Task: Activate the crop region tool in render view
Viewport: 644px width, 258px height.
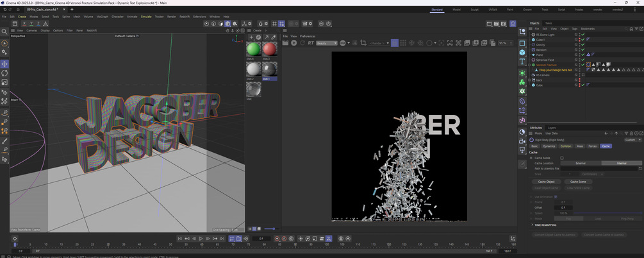Action: 363,43
